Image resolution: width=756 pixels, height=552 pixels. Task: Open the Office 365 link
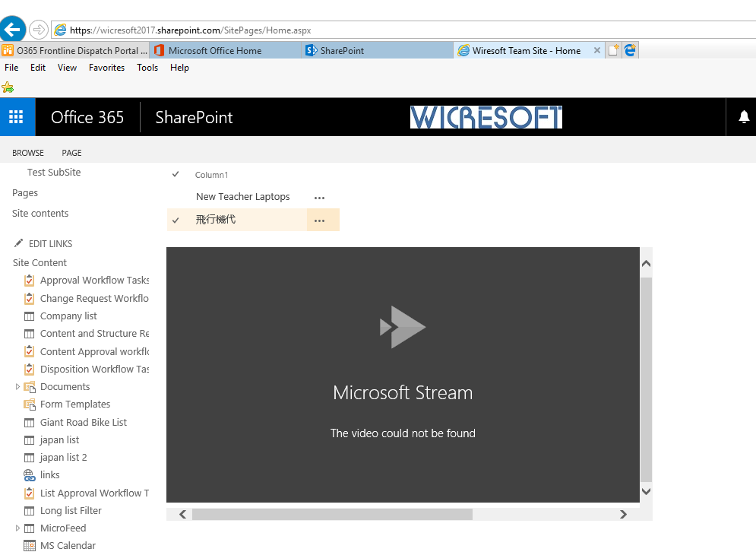(87, 117)
